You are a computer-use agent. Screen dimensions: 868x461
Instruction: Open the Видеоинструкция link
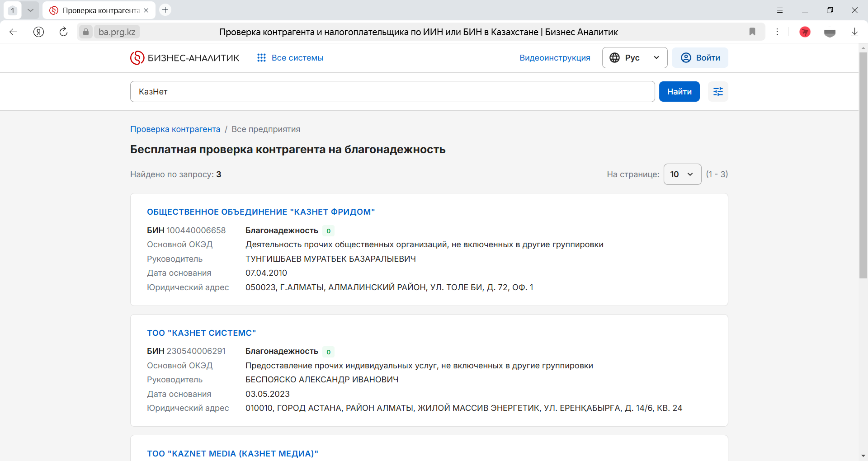coord(555,57)
